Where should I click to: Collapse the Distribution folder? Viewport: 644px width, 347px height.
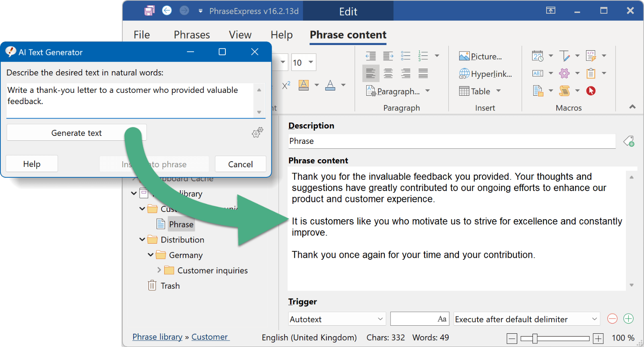[142, 240]
